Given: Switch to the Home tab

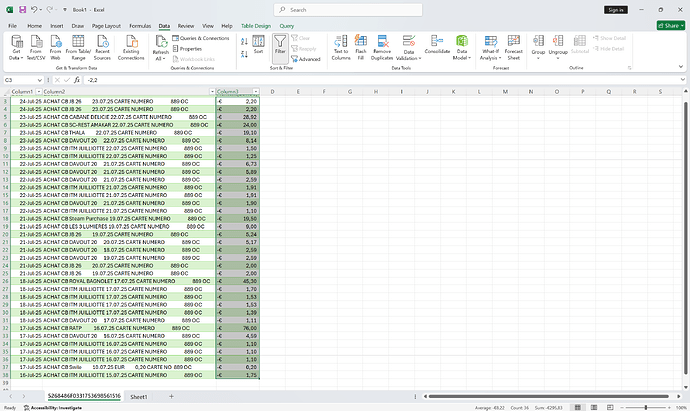Looking at the screenshot, I should coord(34,26).
